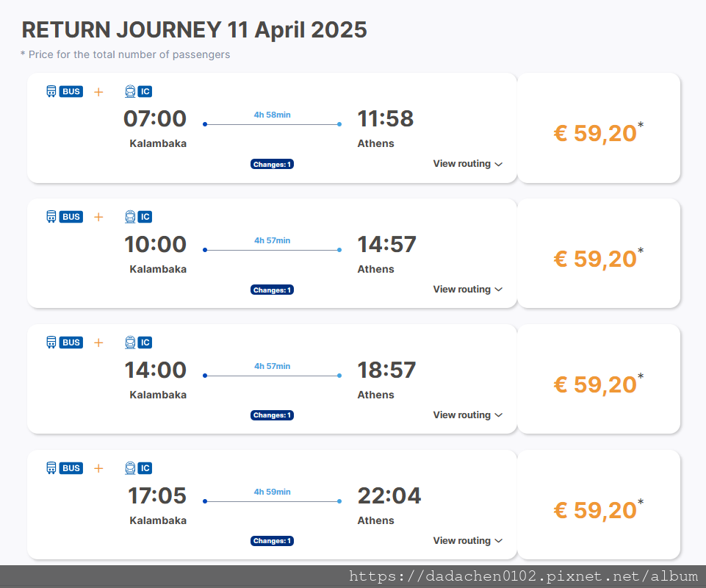
Task: Click the IC train icon on the 14:00 journey
Action: pos(138,343)
